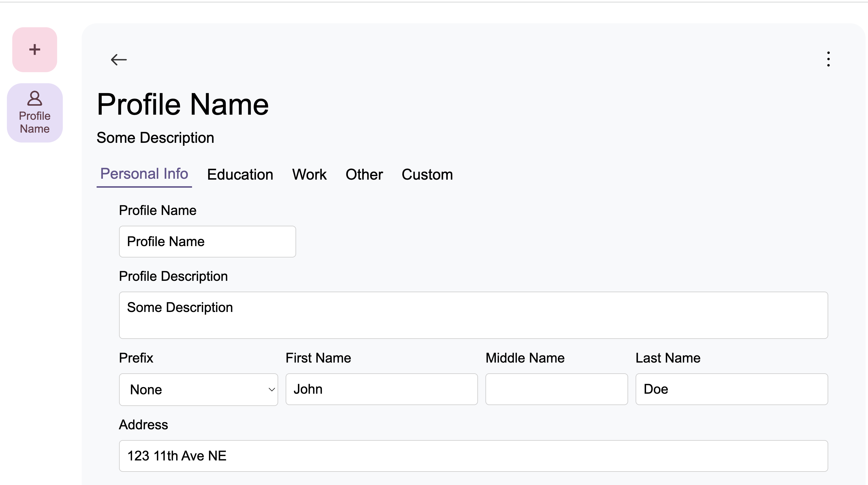Click the empty Middle Name field
Screen dimensions: 868x485
coord(556,389)
